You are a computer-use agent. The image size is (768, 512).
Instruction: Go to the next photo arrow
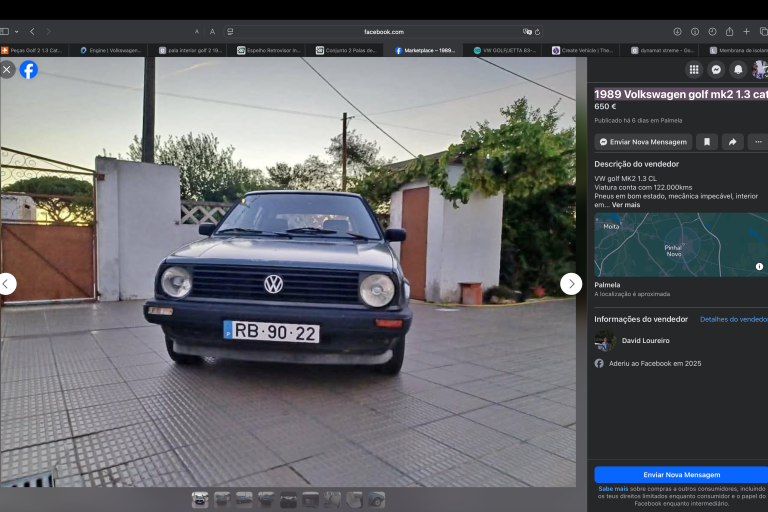point(571,284)
